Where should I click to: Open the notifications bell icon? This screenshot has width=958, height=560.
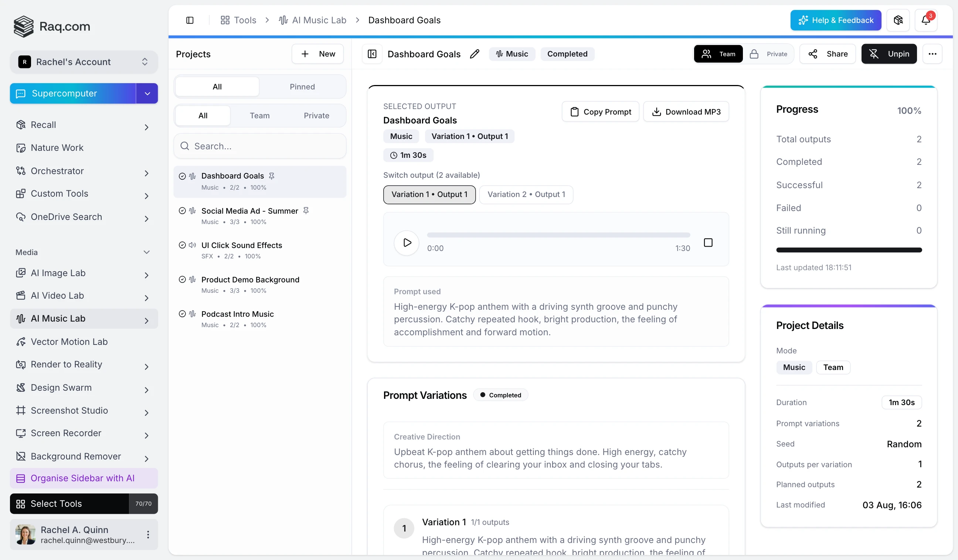pyautogui.click(x=925, y=20)
